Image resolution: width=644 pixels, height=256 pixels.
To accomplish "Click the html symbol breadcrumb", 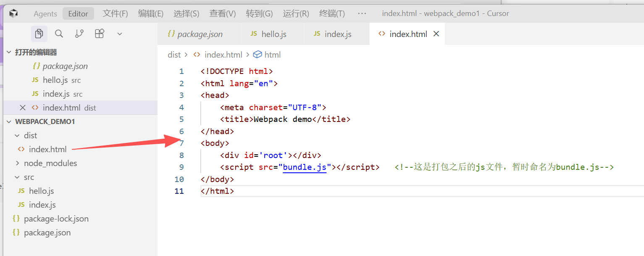I will [273, 55].
